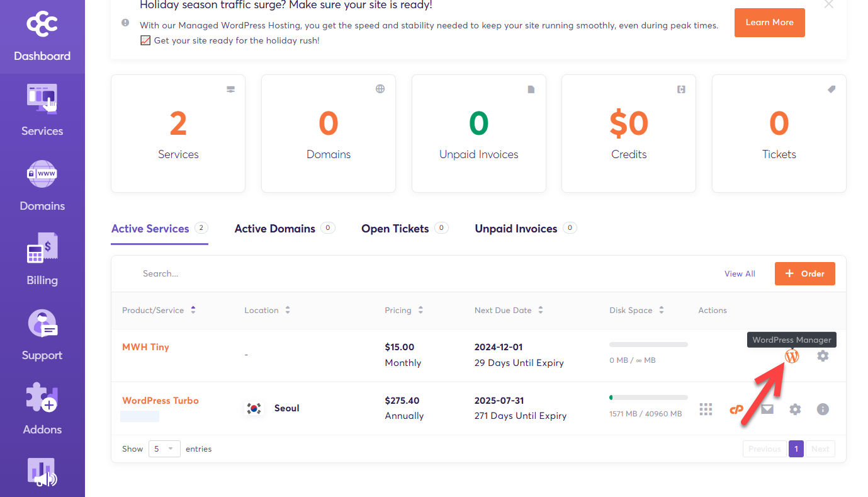Click the Learn More button
The image size is (868, 497).
(770, 23)
